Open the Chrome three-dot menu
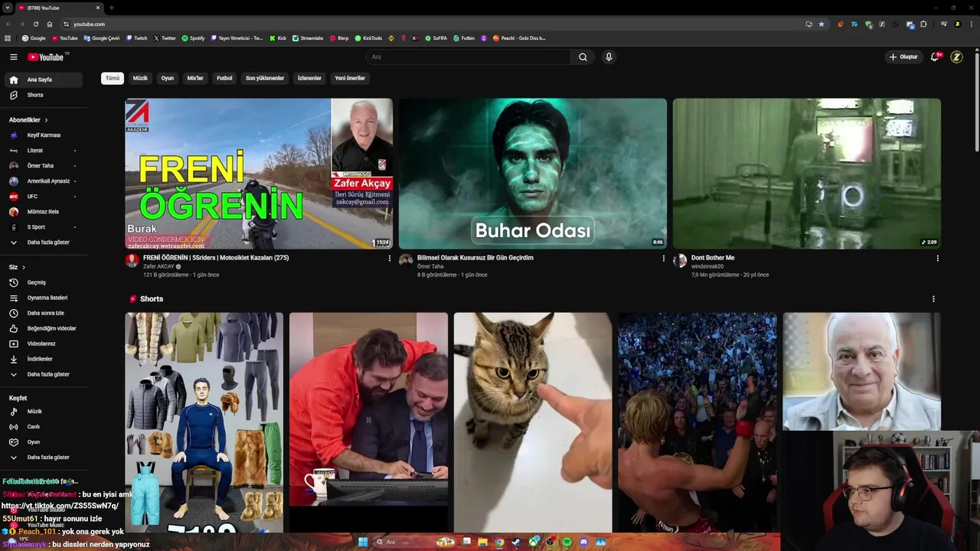The width and height of the screenshot is (980, 551). (x=971, y=24)
